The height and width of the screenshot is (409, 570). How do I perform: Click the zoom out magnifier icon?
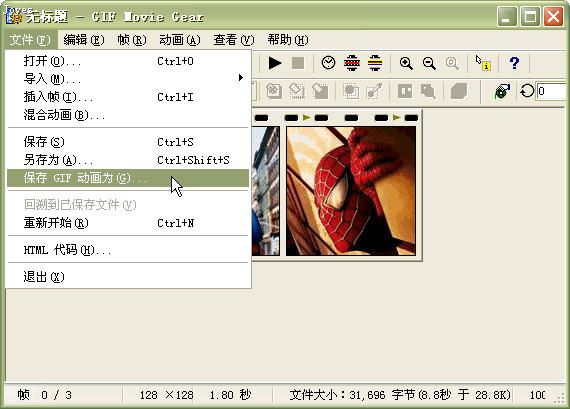(429, 63)
